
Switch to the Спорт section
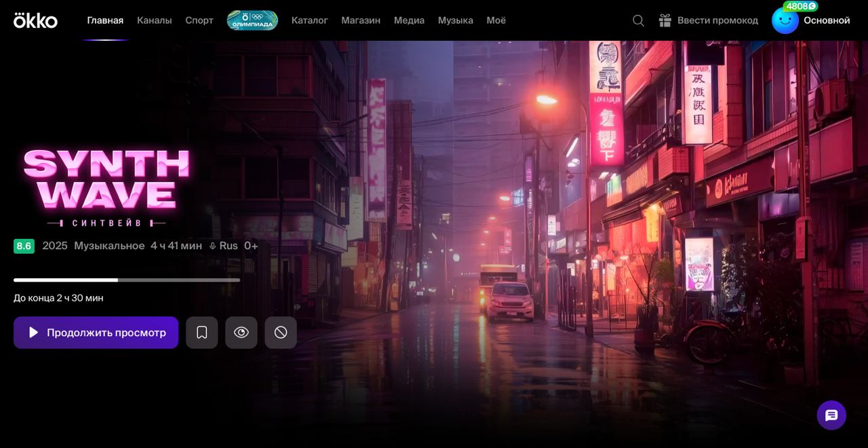(199, 20)
